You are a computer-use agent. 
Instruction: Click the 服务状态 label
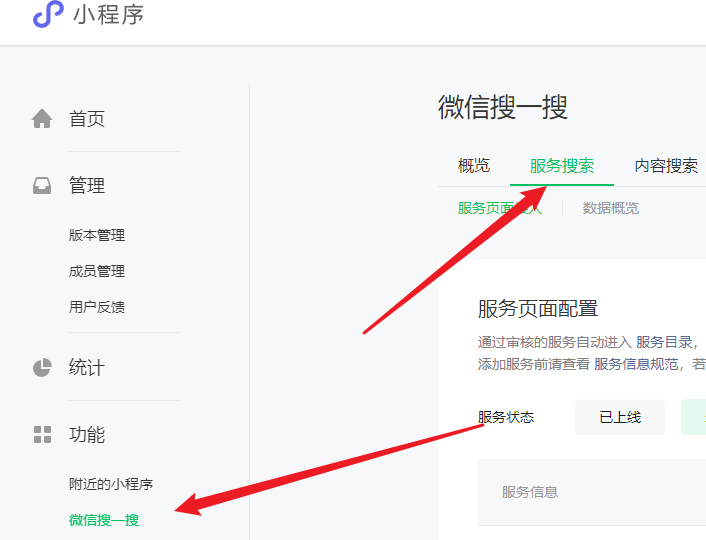point(506,417)
